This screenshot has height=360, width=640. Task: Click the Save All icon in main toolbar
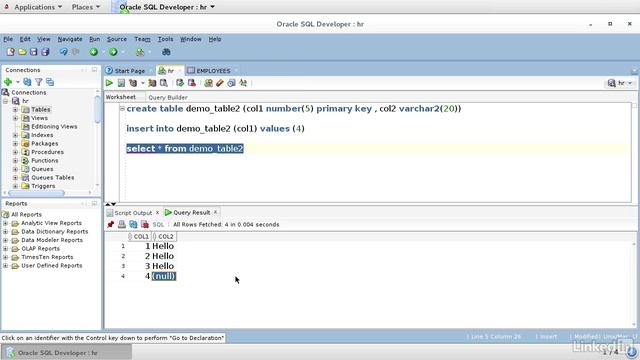[45, 52]
